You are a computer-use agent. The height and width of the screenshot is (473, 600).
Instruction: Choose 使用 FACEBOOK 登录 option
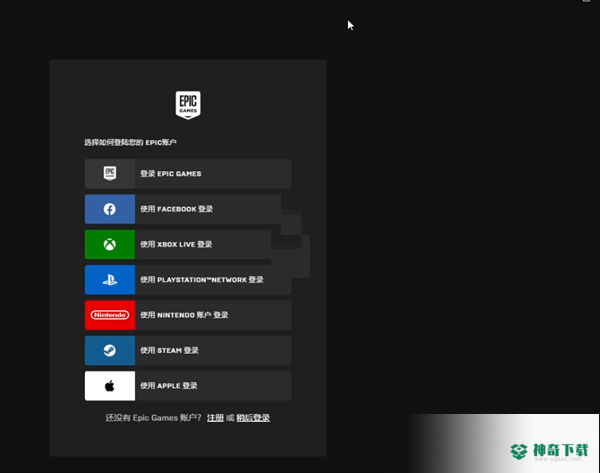pos(188,209)
